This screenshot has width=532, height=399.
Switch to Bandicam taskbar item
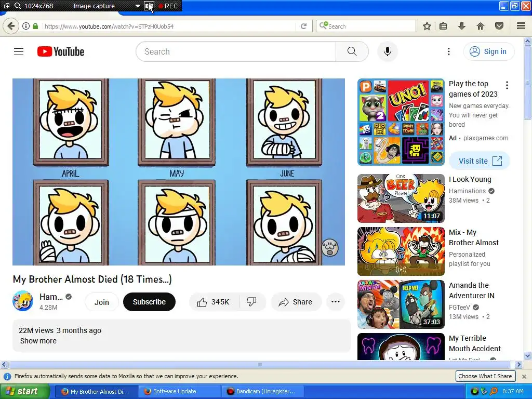[x=262, y=392]
